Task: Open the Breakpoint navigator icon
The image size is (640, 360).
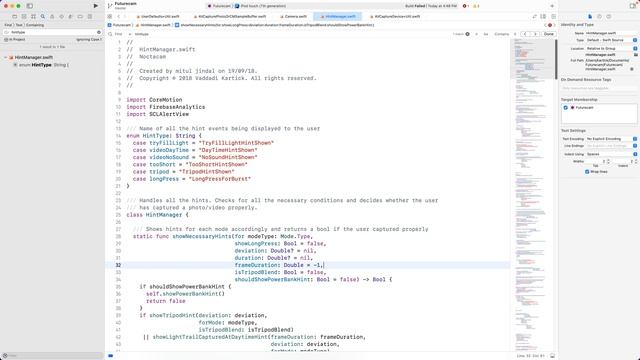Action: click(x=80, y=17)
